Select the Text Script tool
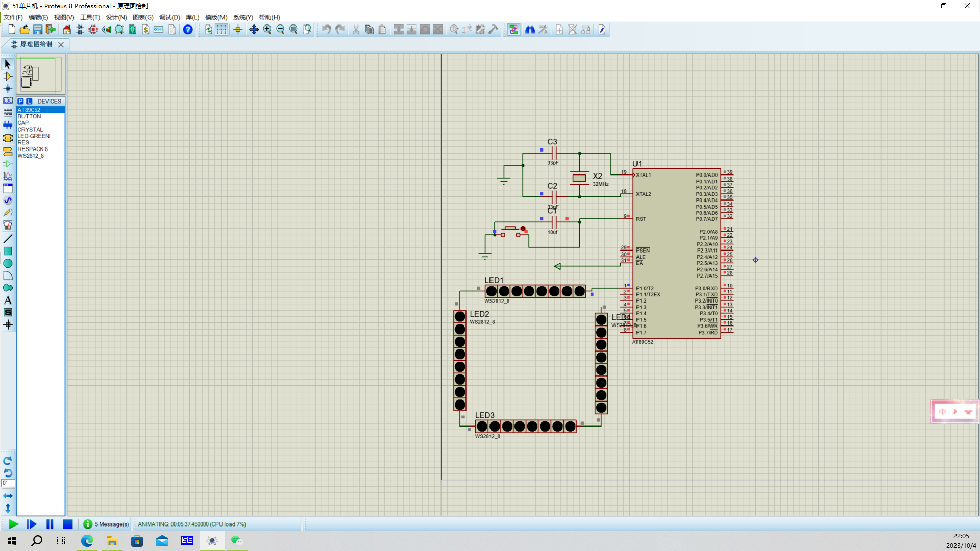Viewport: 980px width, 551px height. click(x=8, y=113)
